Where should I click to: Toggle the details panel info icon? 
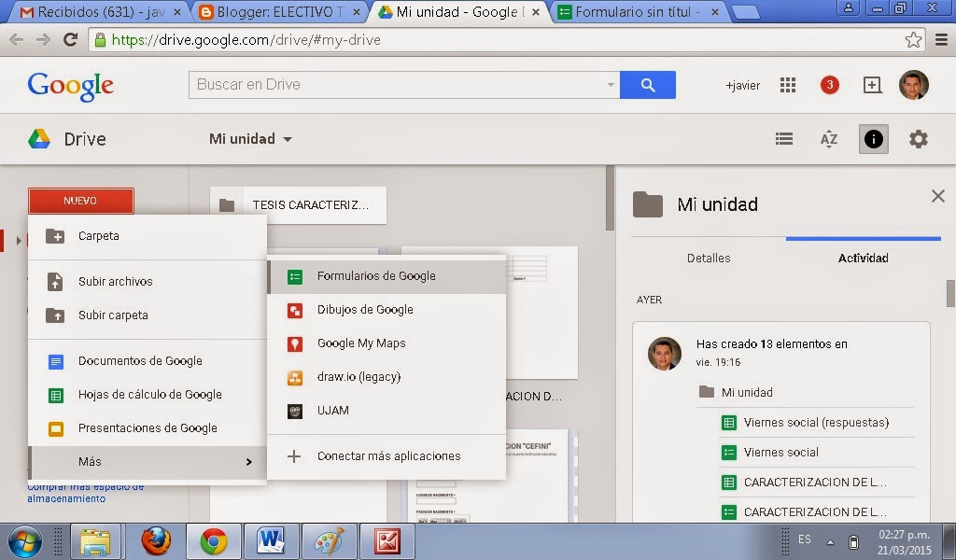pos(873,138)
